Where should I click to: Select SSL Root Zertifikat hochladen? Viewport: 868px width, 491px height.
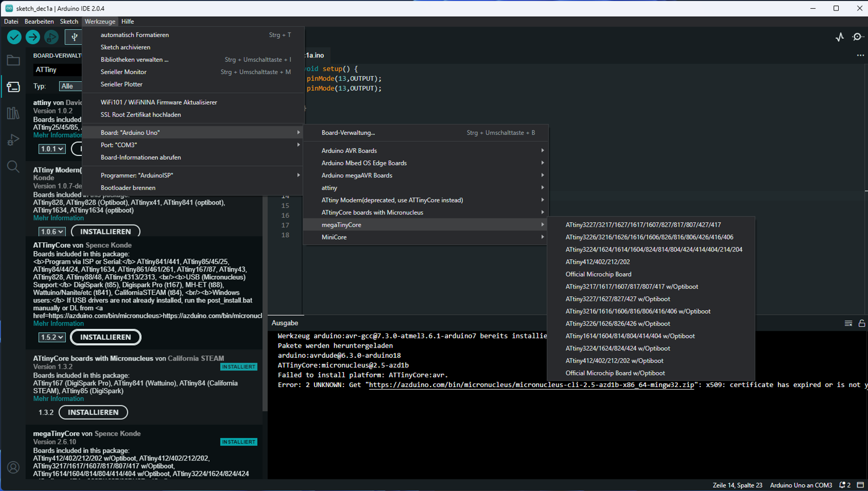(193, 115)
